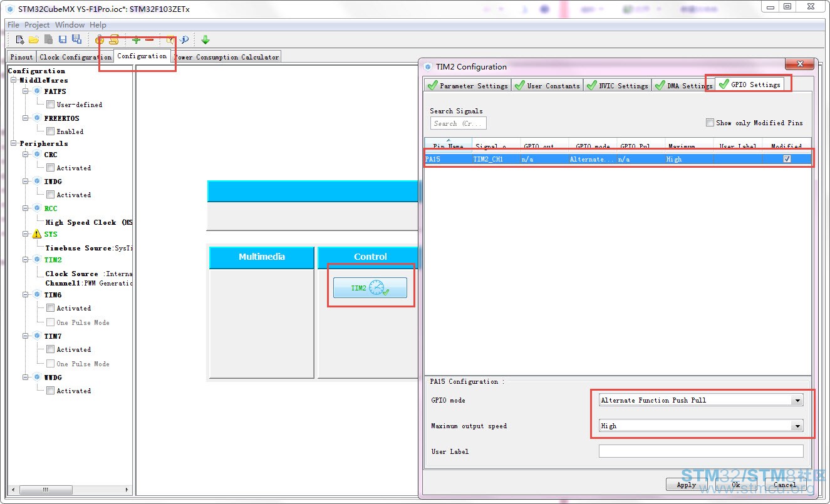Collapse the MiddleWares tree node
Screen dimensions: 830x504
pos(14,80)
